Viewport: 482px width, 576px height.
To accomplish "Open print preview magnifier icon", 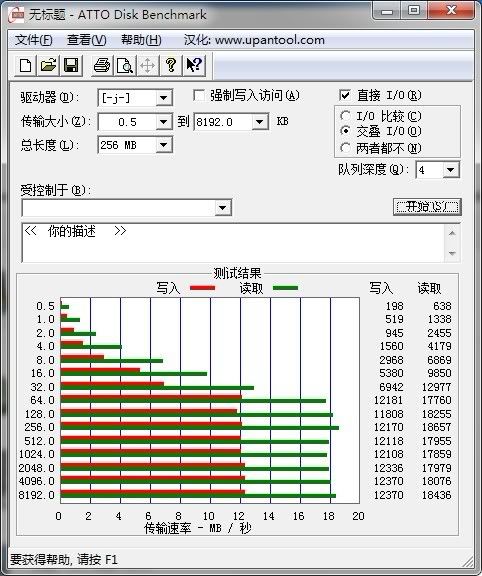I will click(125, 65).
